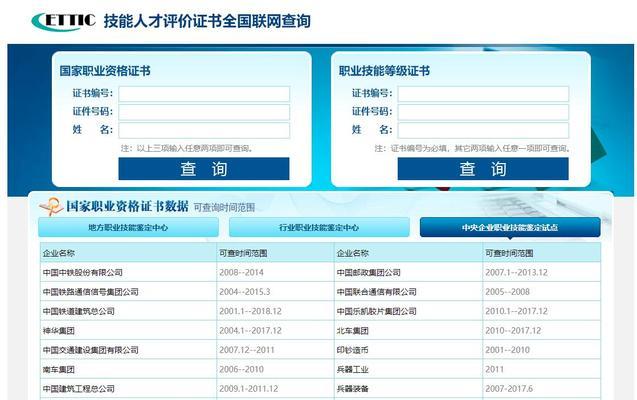
Task: Click time range 2001--2010
Action: (507, 350)
